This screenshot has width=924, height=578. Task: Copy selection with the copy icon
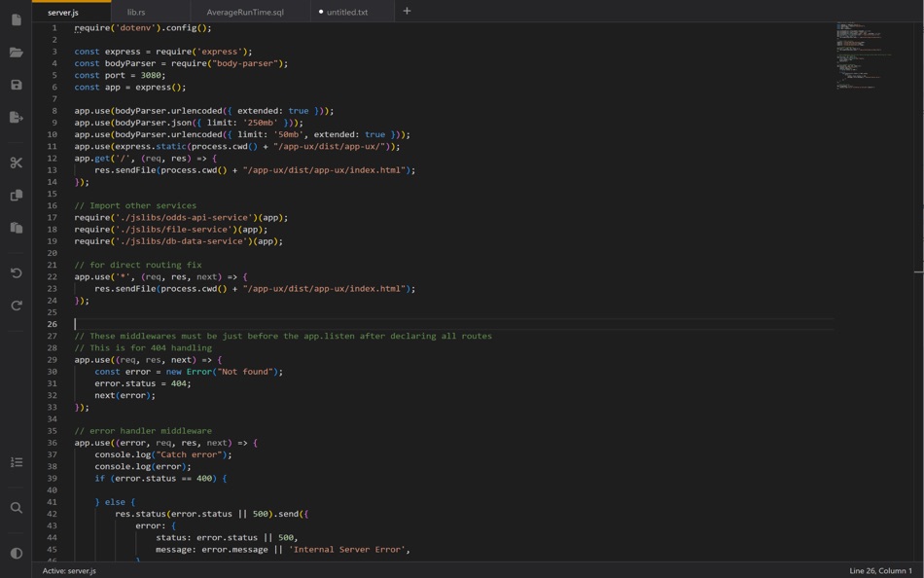16,196
